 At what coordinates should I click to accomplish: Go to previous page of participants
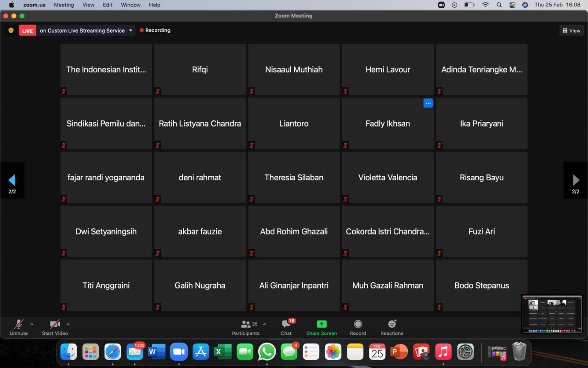(x=12, y=180)
